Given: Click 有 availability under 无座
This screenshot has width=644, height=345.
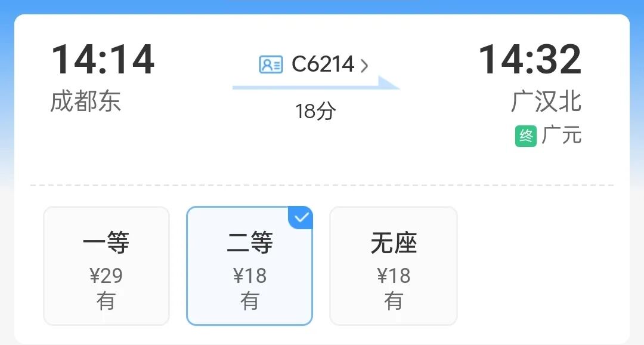Looking at the screenshot, I should coord(394,301).
